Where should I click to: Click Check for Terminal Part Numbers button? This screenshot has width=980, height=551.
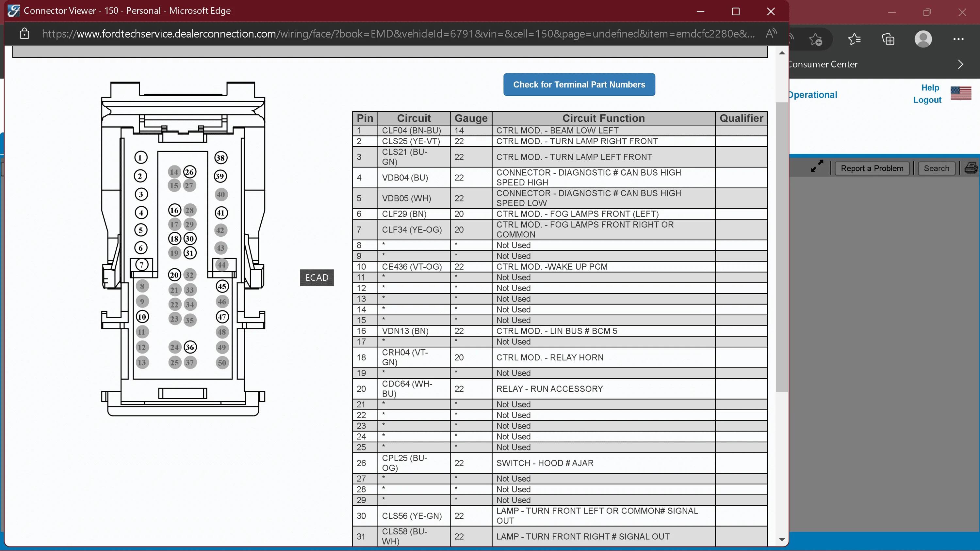tap(579, 85)
